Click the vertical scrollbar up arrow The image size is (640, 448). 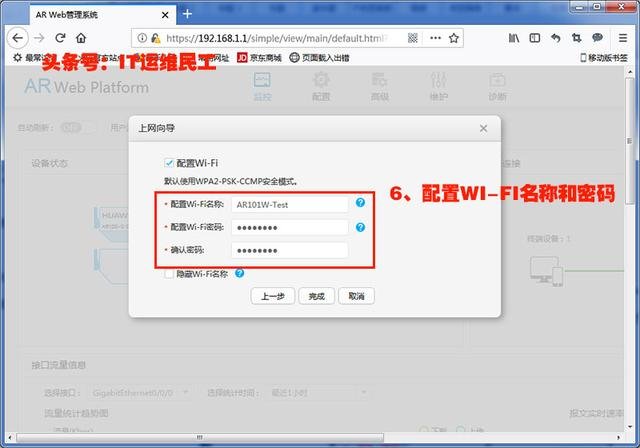pyautogui.click(x=630, y=72)
